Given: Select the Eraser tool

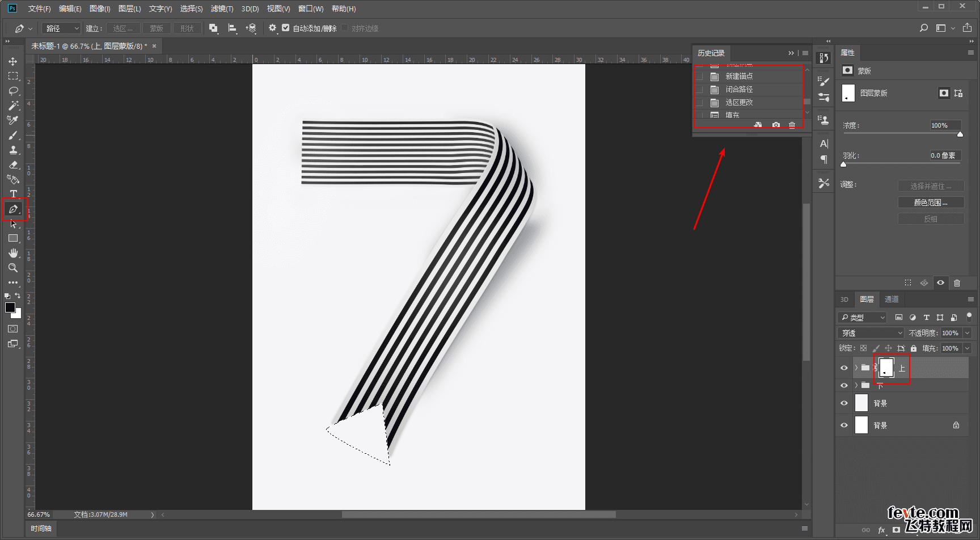Looking at the screenshot, I should pyautogui.click(x=13, y=165).
